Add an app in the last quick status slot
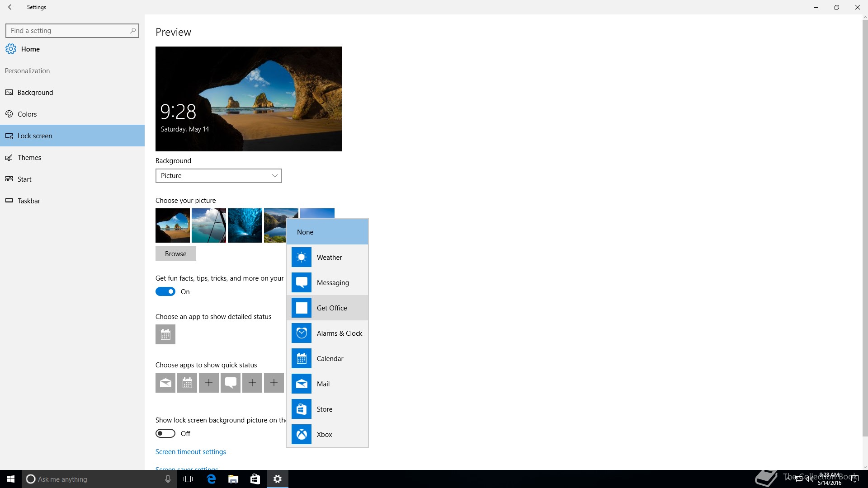The width and height of the screenshot is (868, 488). pyautogui.click(x=274, y=383)
